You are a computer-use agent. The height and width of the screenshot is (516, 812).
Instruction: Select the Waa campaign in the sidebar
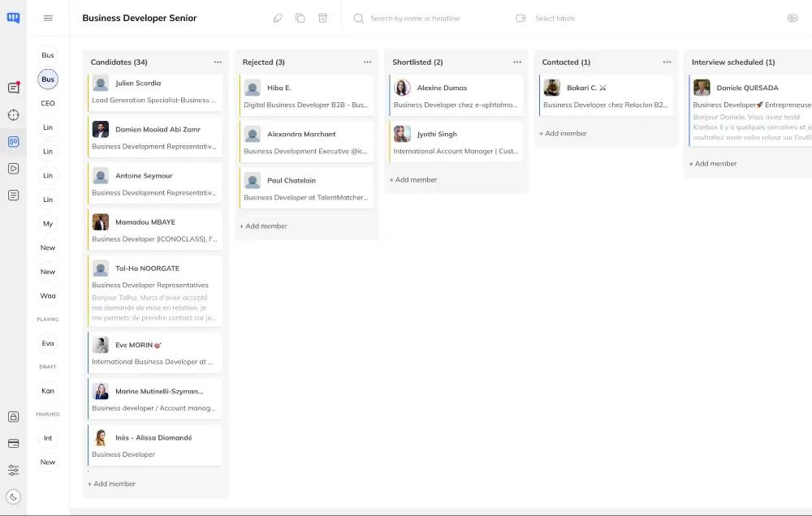click(x=48, y=296)
